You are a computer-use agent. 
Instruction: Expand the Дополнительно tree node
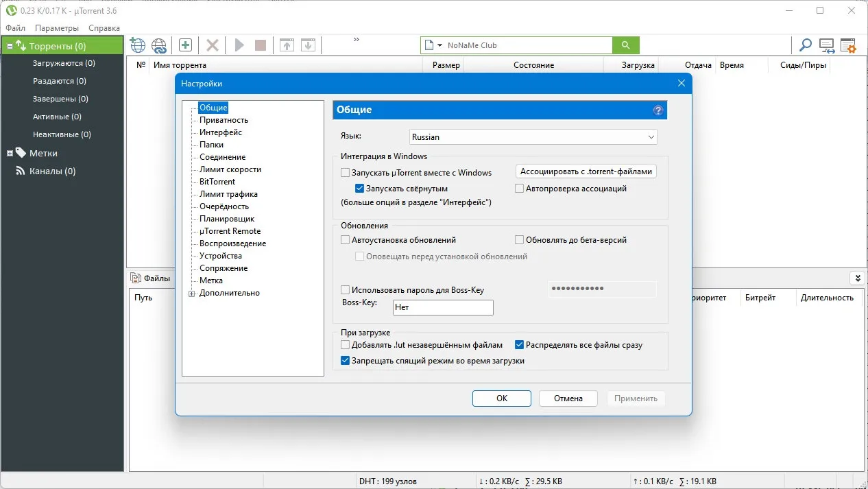(192, 294)
